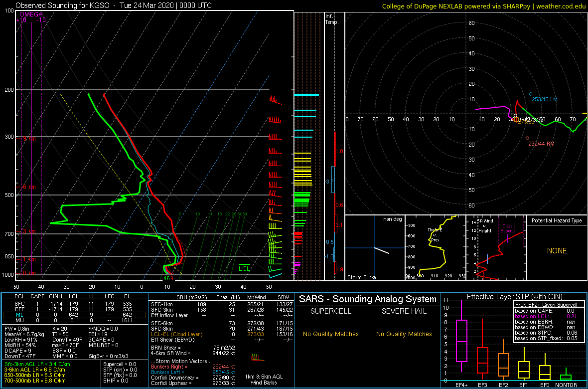Click the Effective Layer STP (with CIN) title
This screenshot has height=389, width=588.
click(514, 297)
